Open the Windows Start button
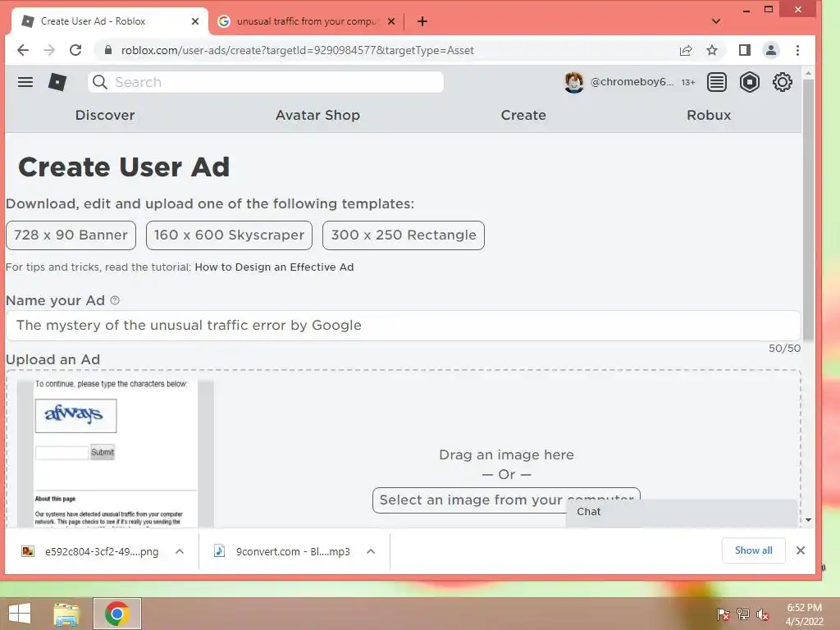This screenshot has height=630, width=840. 20,614
